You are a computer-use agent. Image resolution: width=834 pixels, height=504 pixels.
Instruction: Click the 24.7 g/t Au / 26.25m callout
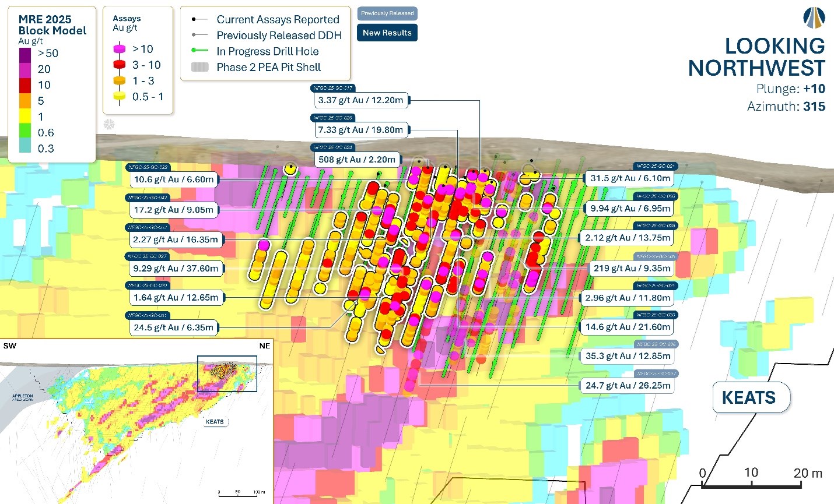coord(628,386)
